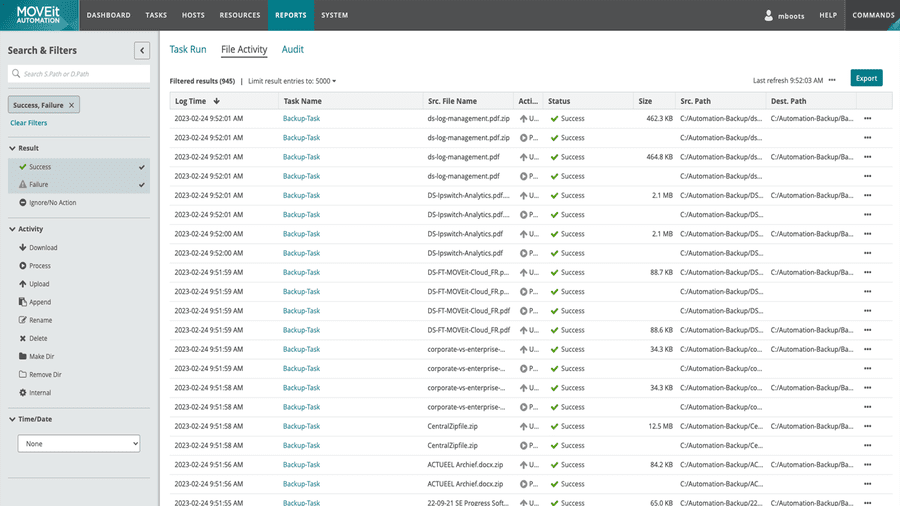Choose the Rename activity filter

[39, 320]
